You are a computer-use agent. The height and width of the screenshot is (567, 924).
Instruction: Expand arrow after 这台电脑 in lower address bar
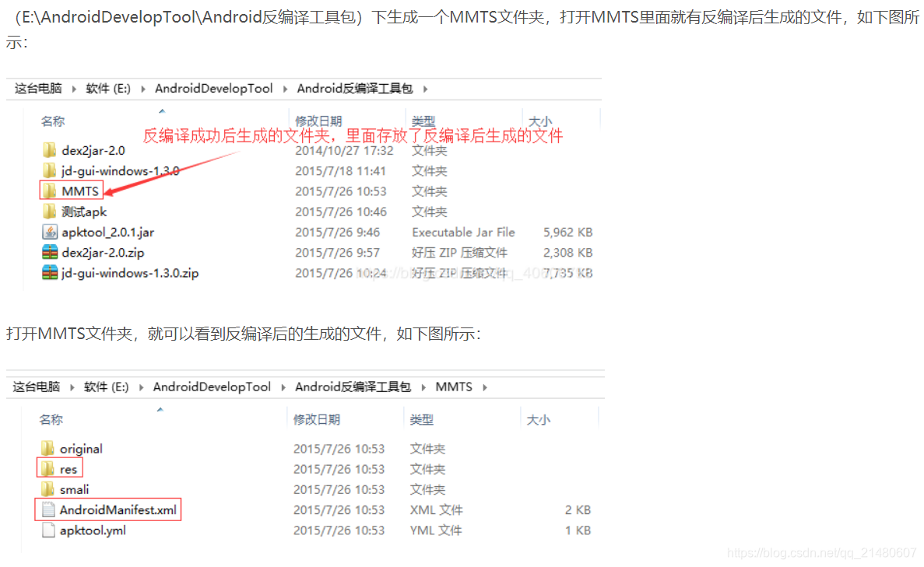point(72,387)
